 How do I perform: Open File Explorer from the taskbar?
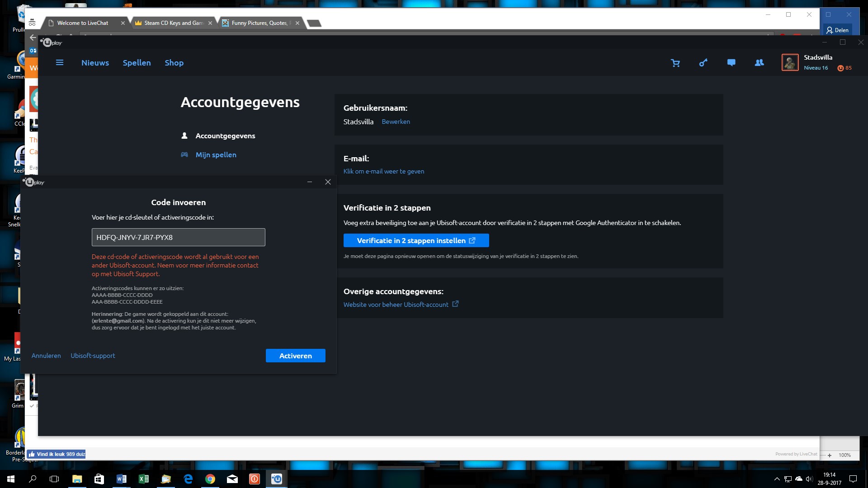coord(77,479)
